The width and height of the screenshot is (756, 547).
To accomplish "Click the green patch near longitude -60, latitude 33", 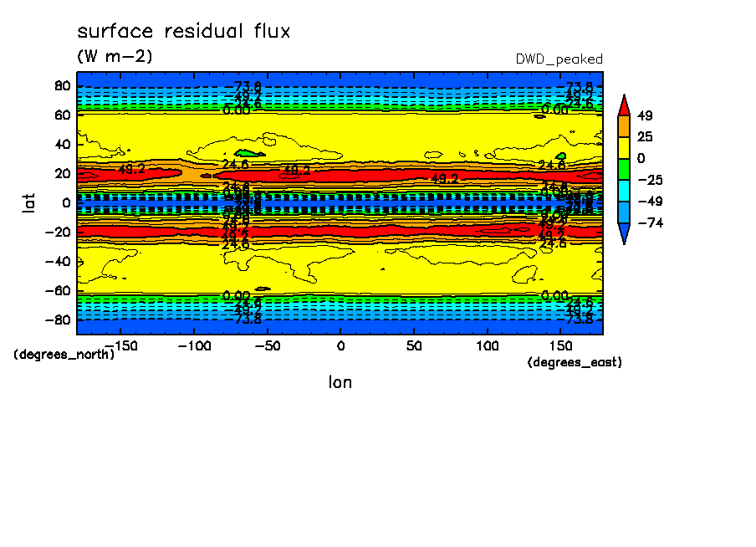I will pyautogui.click(x=249, y=153).
